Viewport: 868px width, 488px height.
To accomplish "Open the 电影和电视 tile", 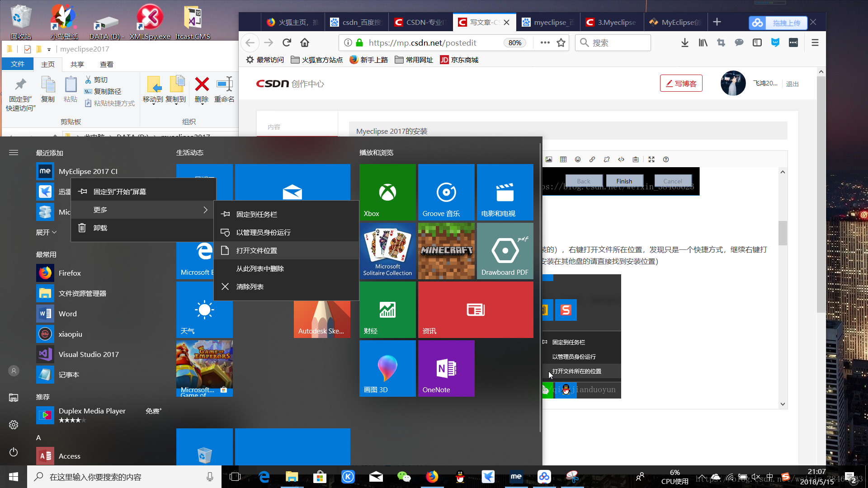I will pyautogui.click(x=505, y=192).
